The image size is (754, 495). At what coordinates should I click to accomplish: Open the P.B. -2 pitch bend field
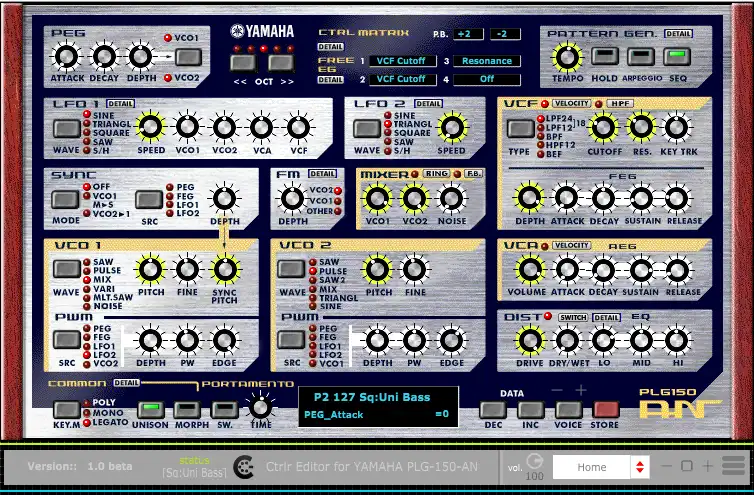pyautogui.click(x=505, y=34)
